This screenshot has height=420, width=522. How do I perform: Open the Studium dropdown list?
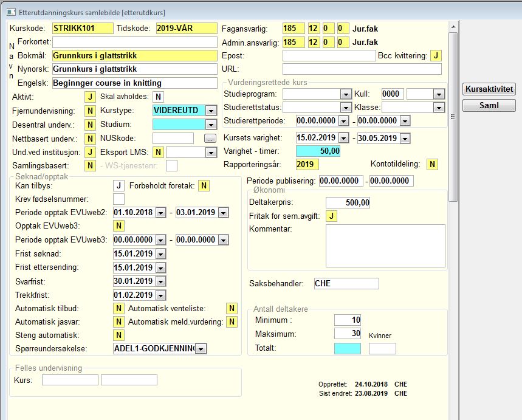[x=211, y=125]
